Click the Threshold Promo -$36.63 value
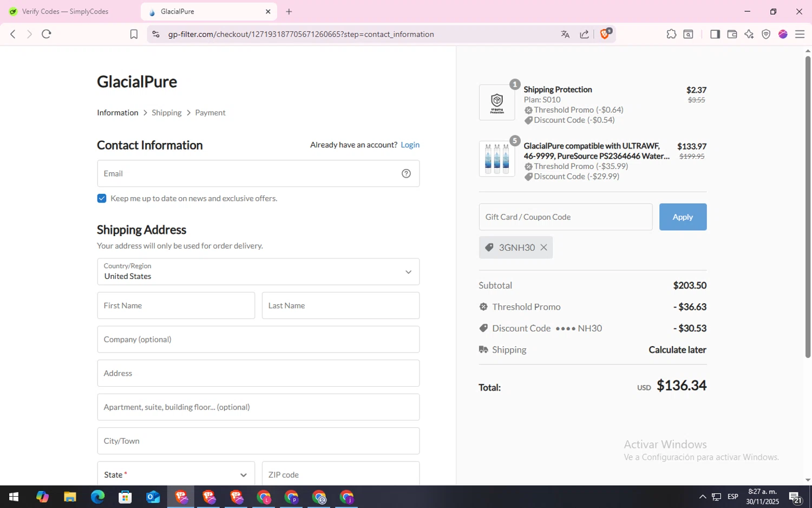This screenshot has width=812, height=508. 690,307
